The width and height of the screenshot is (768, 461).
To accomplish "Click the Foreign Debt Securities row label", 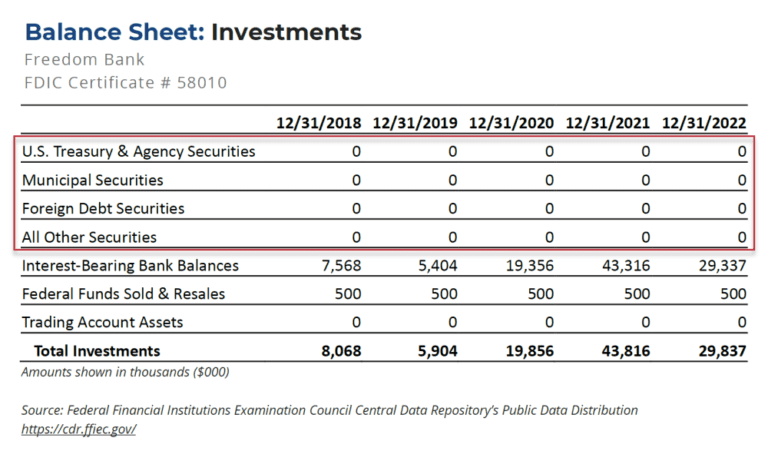I will pos(103,209).
